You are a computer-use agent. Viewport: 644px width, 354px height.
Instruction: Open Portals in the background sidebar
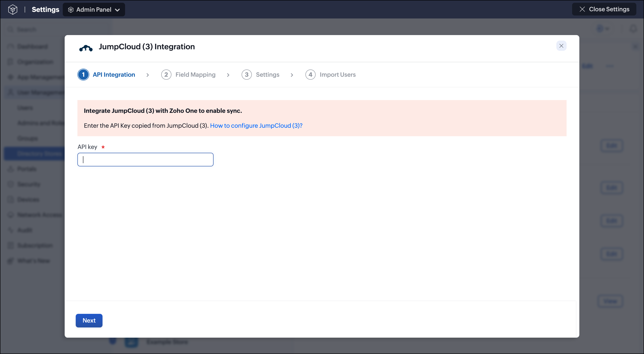pos(27,169)
